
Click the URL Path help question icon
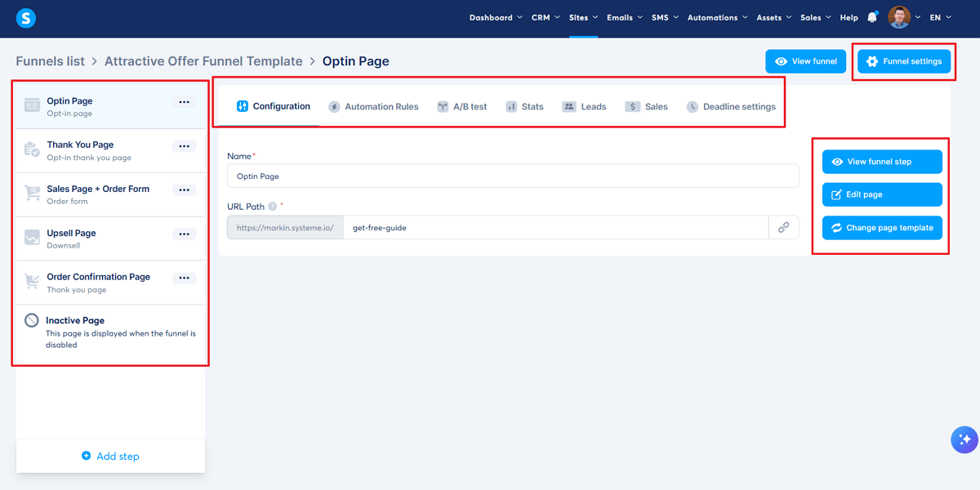[x=273, y=207]
